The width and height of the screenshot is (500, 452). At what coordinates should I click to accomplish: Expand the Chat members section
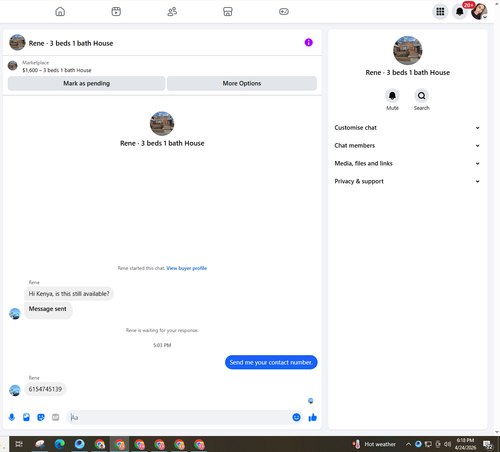[407, 146]
